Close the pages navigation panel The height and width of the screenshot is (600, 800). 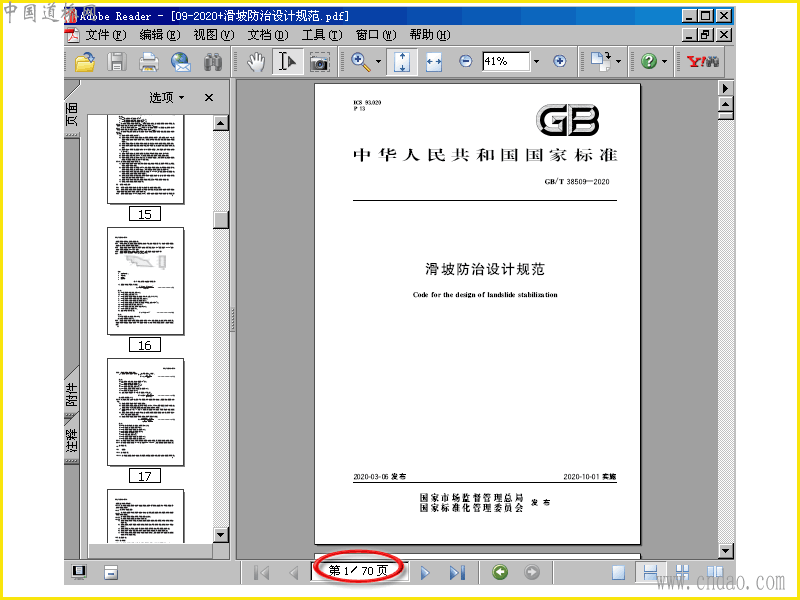[x=209, y=97]
